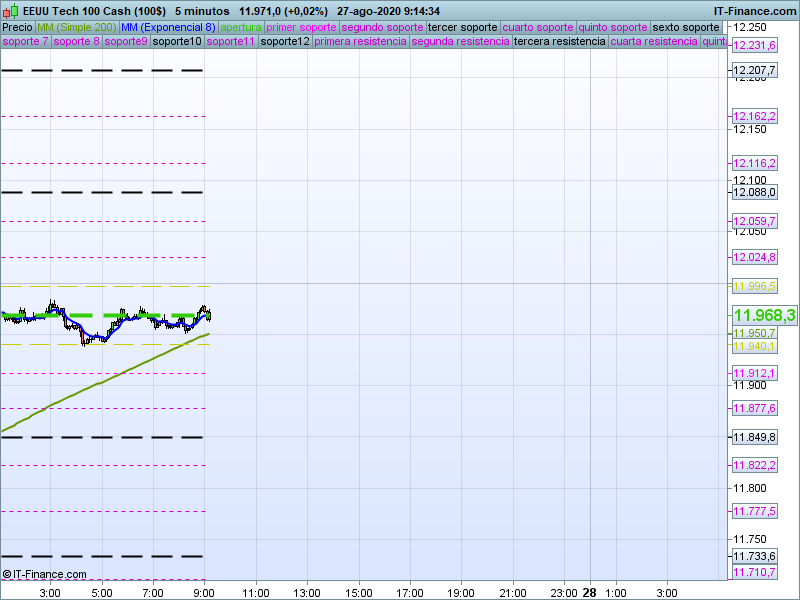Click the soporte10 legend label
Viewport: 800px width, 600px height.
coord(177,42)
